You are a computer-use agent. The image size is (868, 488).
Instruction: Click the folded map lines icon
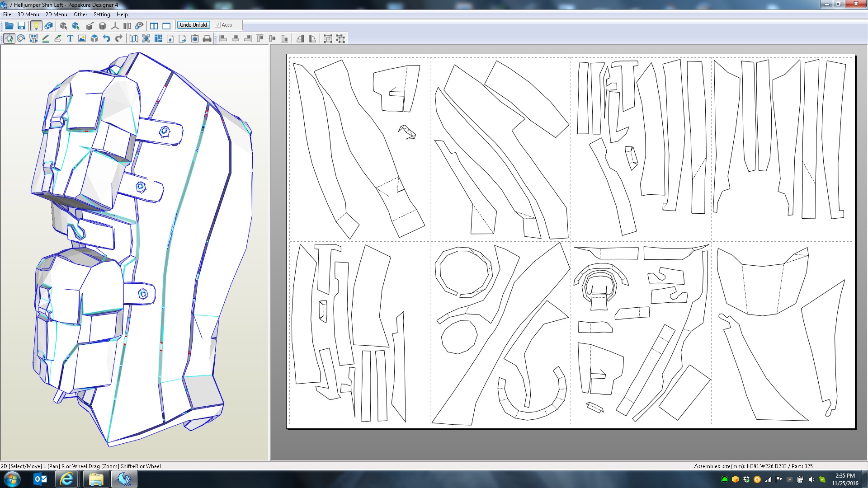pyautogui.click(x=134, y=39)
